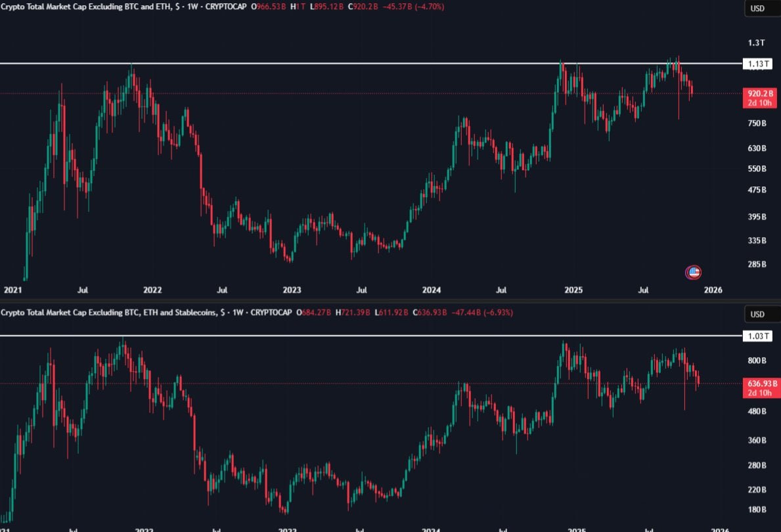Open the USD currency selector on lower chart
The image size is (781, 532).
click(x=757, y=315)
